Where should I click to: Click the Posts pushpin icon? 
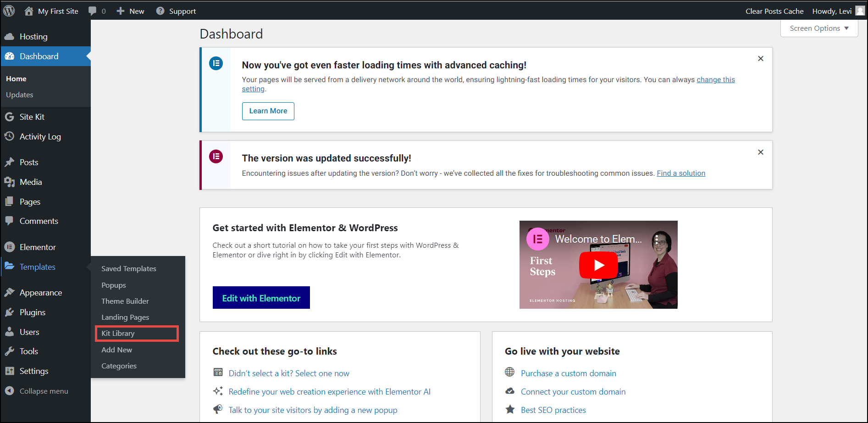click(x=10, y=162)
